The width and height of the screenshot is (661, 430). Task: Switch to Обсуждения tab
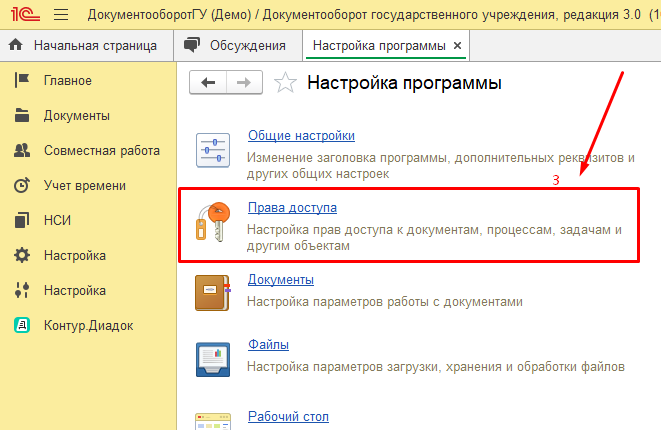coord(238,46)
